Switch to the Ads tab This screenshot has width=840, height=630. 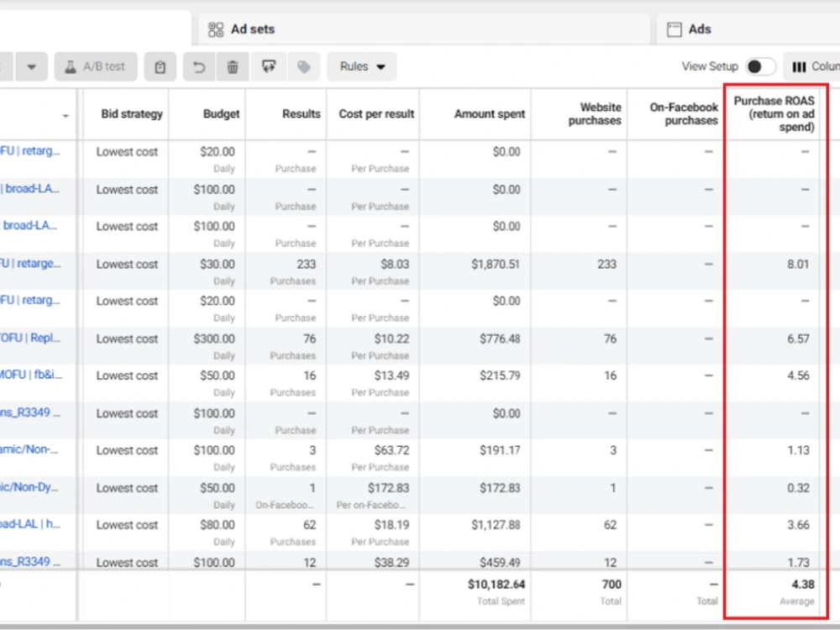pyautogui.click(x=701, y=29)
